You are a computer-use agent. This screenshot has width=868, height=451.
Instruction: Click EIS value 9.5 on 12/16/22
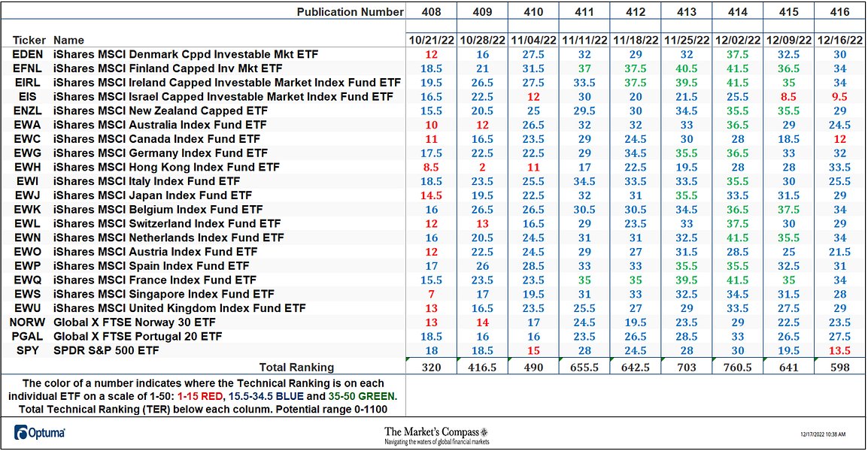tap(839, 97)
